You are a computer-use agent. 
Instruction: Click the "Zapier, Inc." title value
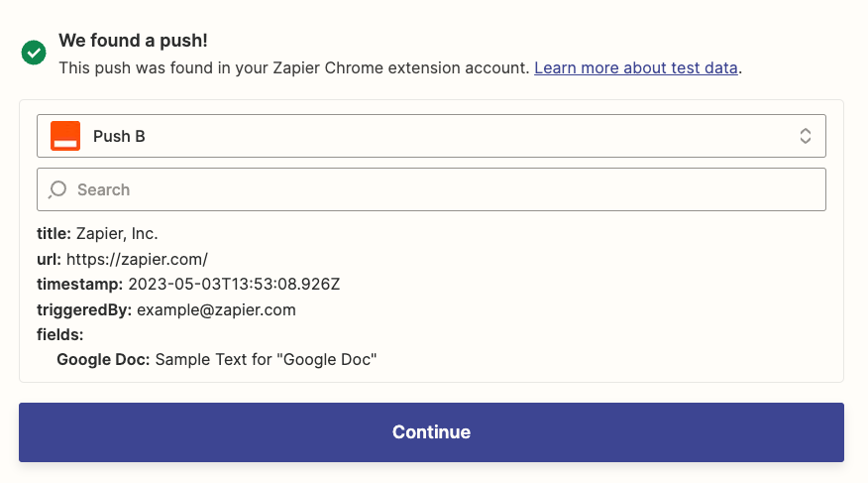[117, 234]
